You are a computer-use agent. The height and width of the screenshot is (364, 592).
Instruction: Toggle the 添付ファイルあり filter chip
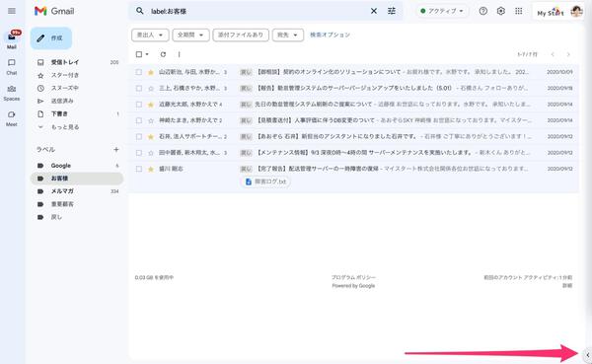[x=241, y=35]
